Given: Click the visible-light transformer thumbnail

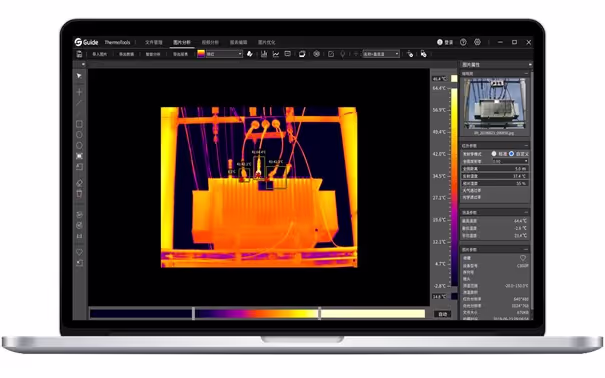Looking at the screenshot, I should [x=495, y=104].
